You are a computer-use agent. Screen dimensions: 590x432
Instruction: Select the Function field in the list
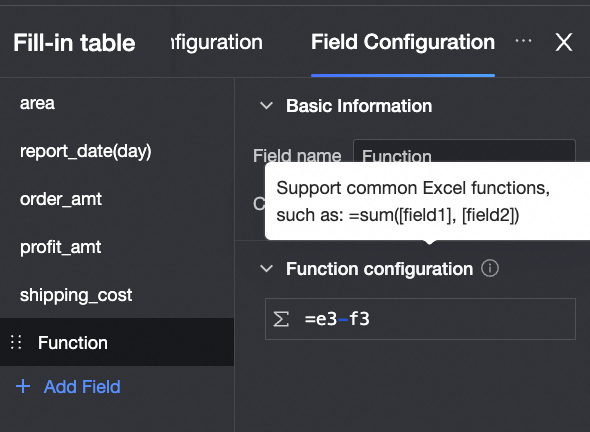point(117,342)
